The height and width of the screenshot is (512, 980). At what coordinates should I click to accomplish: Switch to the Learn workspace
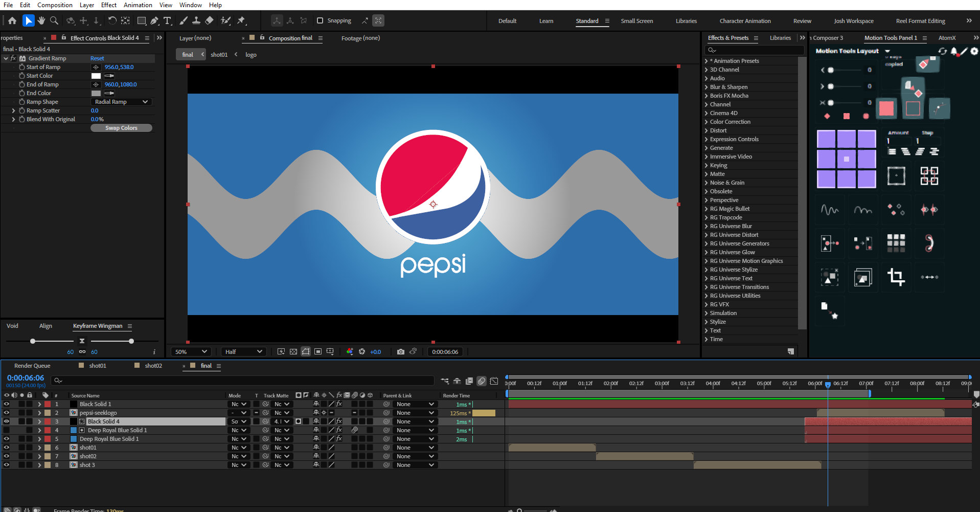[x=546, y=21]
